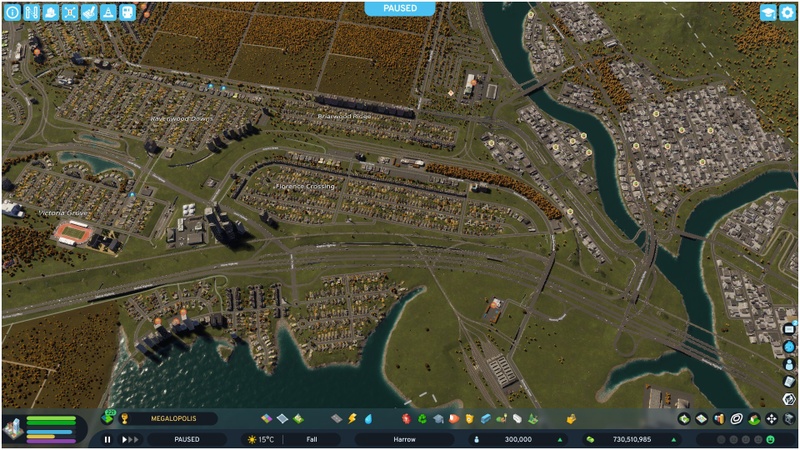Click the city demand building icon
800x450 pixels.
13,429
